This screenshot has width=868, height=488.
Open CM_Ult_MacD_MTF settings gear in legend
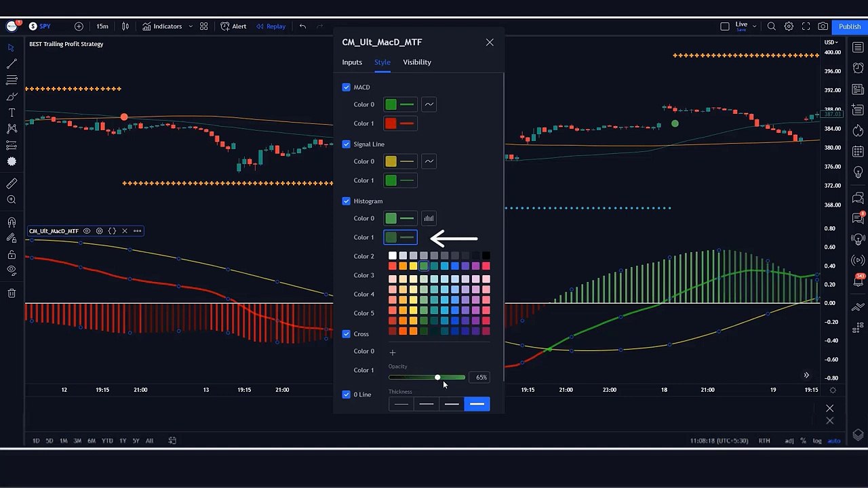pos(99,231)
